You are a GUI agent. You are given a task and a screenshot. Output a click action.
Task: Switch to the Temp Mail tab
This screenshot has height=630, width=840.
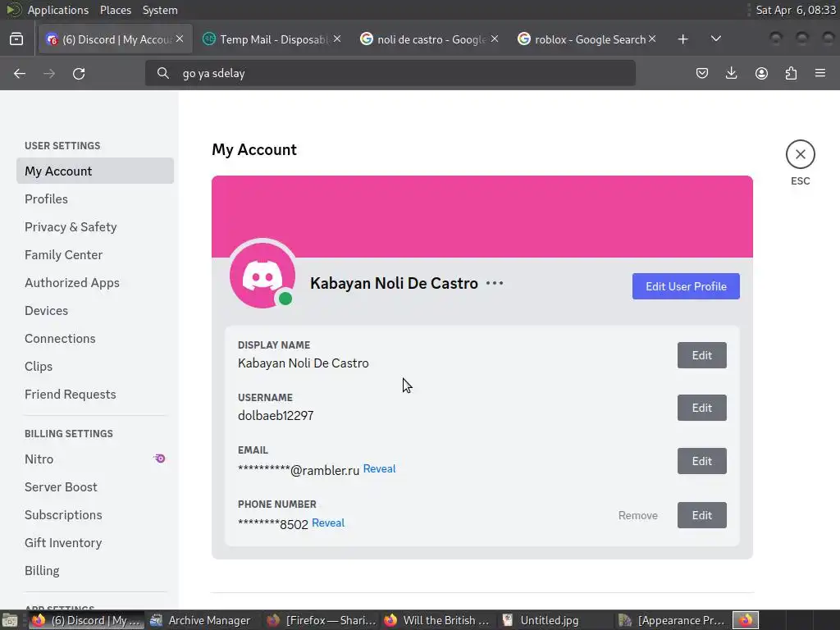click(272, 39)
